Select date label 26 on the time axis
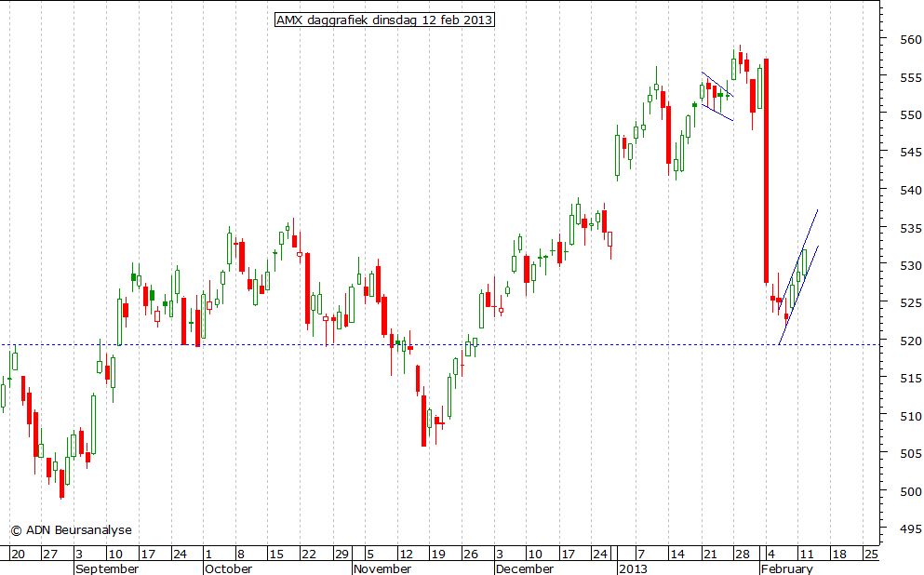 click(470, 554)
